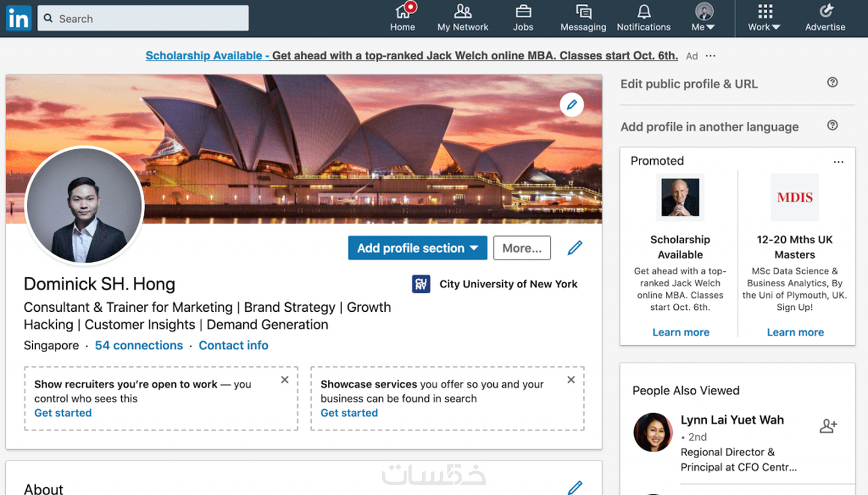Check Notifications
The height and width of the screenshot is (495, 868).
pyautogui.click(x=643, y=17)
